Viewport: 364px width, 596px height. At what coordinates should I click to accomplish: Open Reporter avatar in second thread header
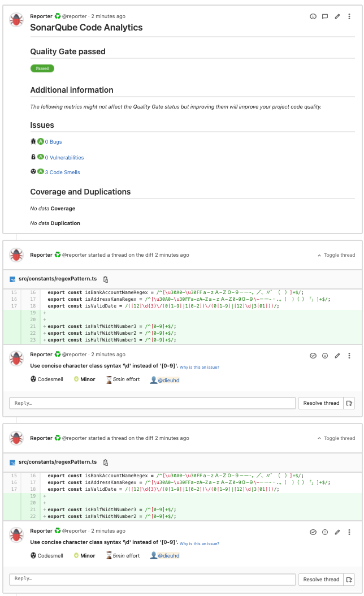(x=16, y=438)
